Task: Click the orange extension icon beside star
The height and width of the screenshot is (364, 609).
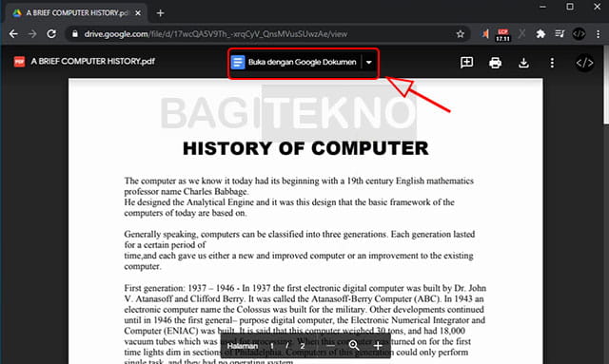Action: (485, 34)
